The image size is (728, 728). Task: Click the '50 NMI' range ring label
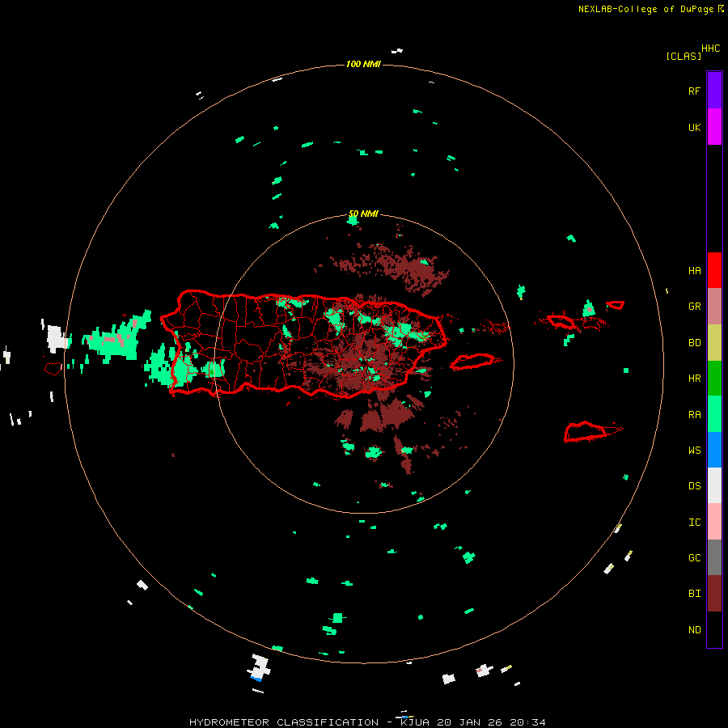coord(363,214)
